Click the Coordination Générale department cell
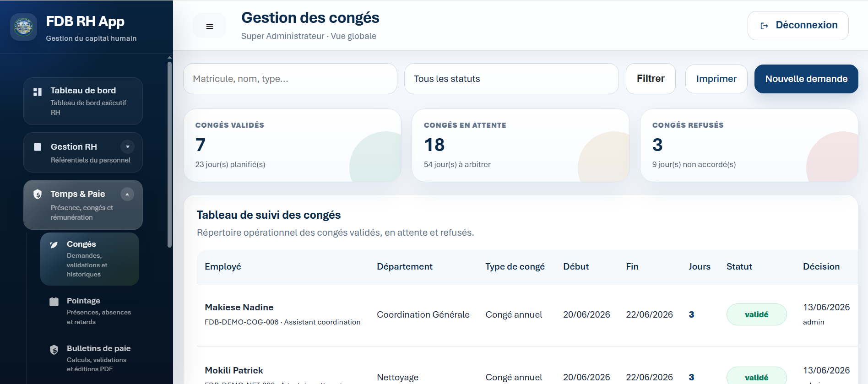This screenshot has height=384, width=868. coord(423,314)
